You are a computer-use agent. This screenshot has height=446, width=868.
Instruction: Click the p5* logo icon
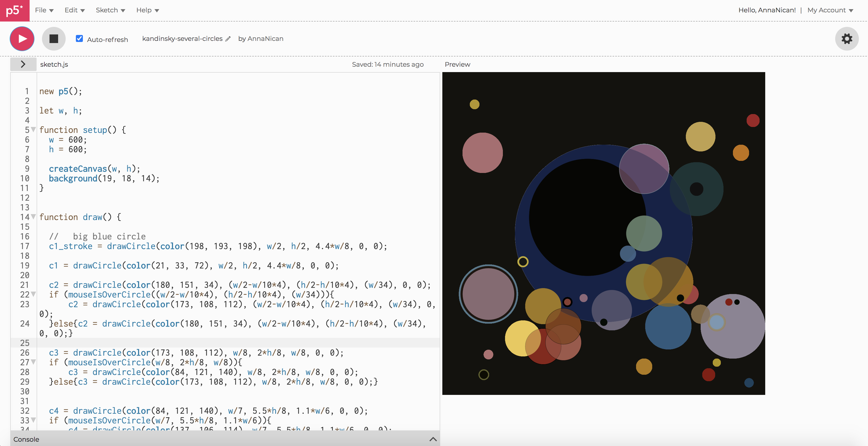(x=15, y=10)
